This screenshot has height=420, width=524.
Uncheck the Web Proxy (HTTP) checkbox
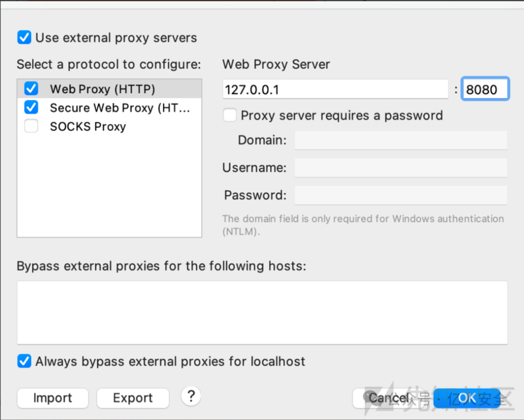point(32,89)
